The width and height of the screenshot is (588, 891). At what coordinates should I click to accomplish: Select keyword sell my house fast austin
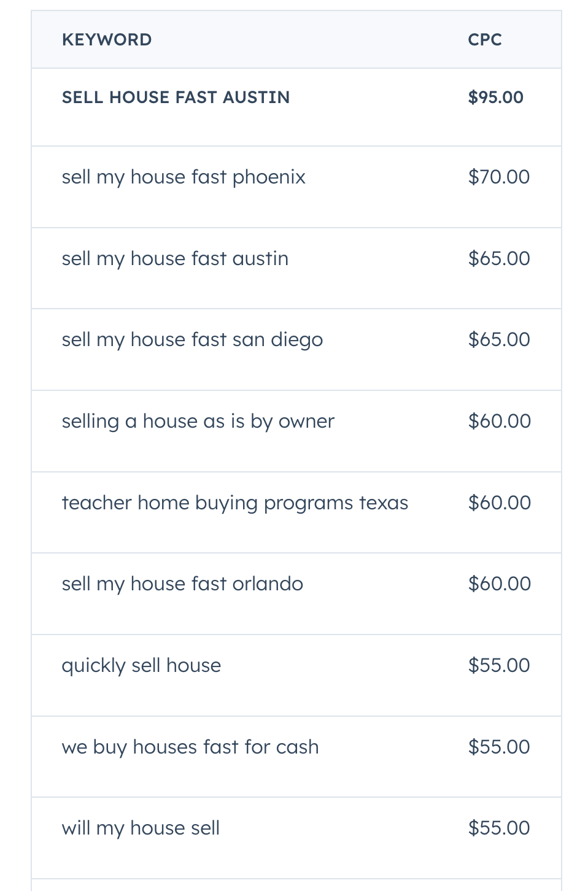pyautogui.click(x=175, y=258)
